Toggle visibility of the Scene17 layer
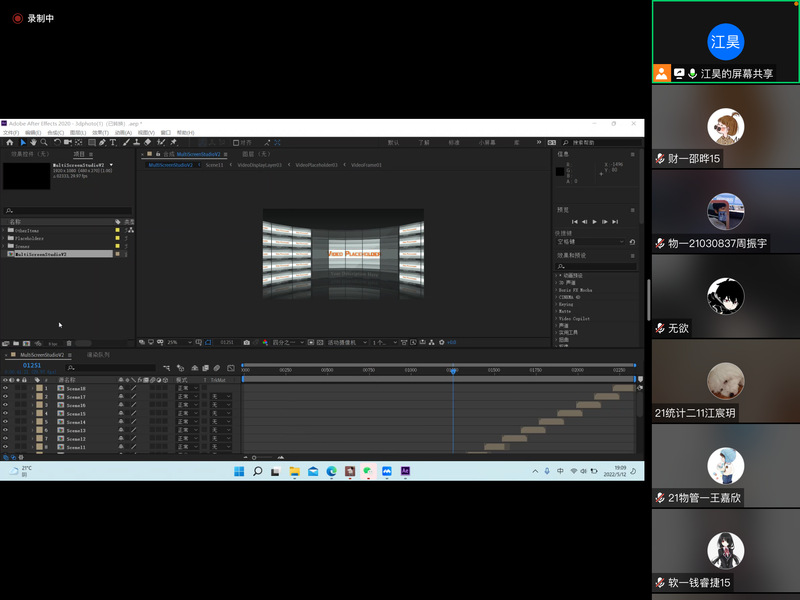The width and height of the screenshot is (800, 600). pos(5,397)
